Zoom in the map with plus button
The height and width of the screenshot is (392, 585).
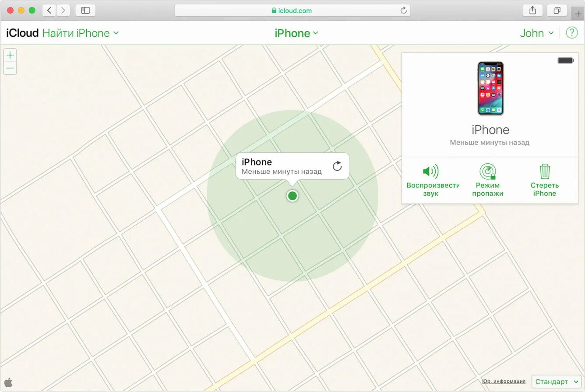(x=10, y=55)
